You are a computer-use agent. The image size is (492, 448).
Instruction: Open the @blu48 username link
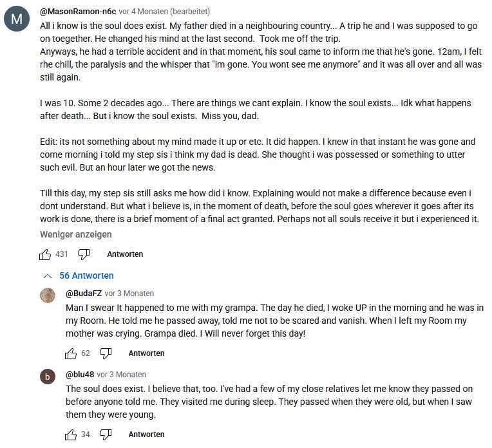pos(80,375)
